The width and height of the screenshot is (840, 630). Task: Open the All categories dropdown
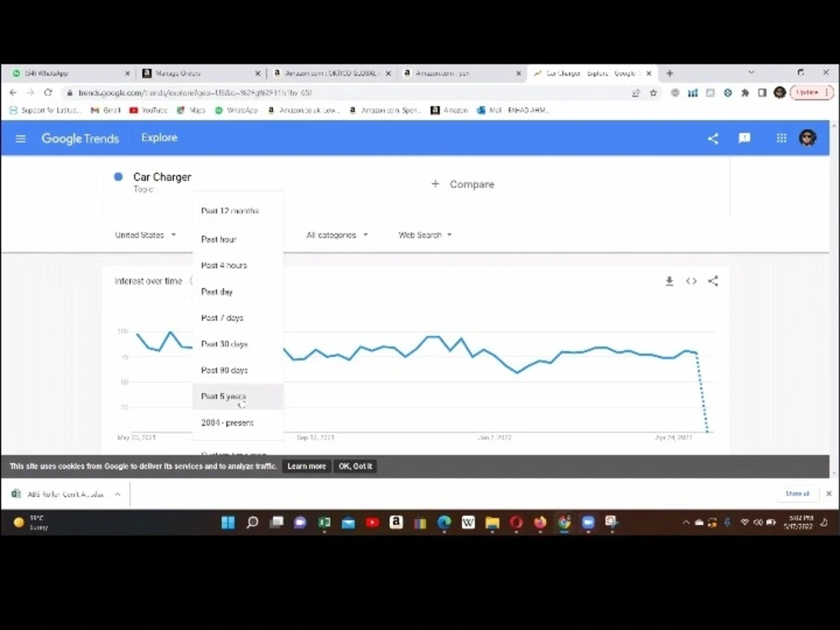tap(337, 234)
